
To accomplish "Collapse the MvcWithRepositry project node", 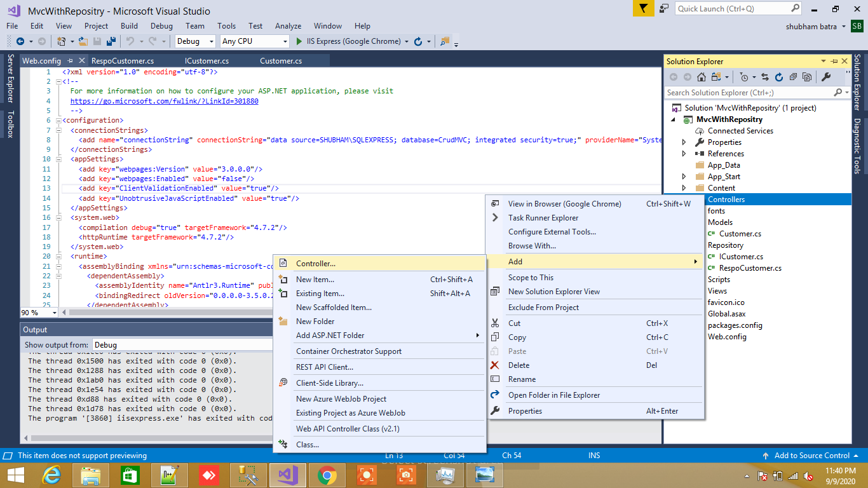I will [x=673, y=119].
